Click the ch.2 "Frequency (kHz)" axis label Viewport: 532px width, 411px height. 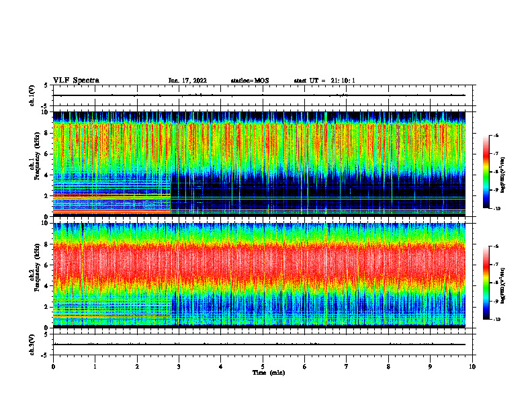point(37,267)
